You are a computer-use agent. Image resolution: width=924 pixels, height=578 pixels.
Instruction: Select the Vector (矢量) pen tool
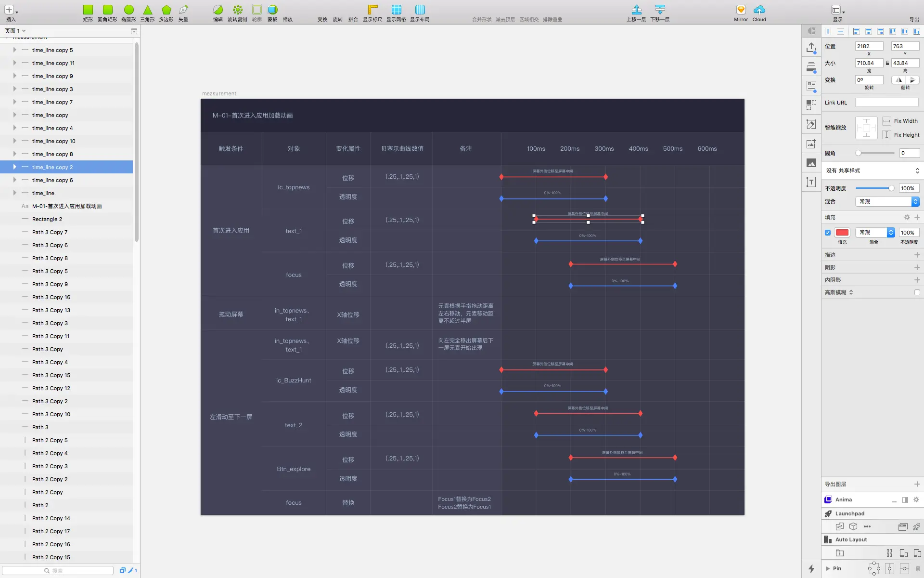(x=183, y=10)
